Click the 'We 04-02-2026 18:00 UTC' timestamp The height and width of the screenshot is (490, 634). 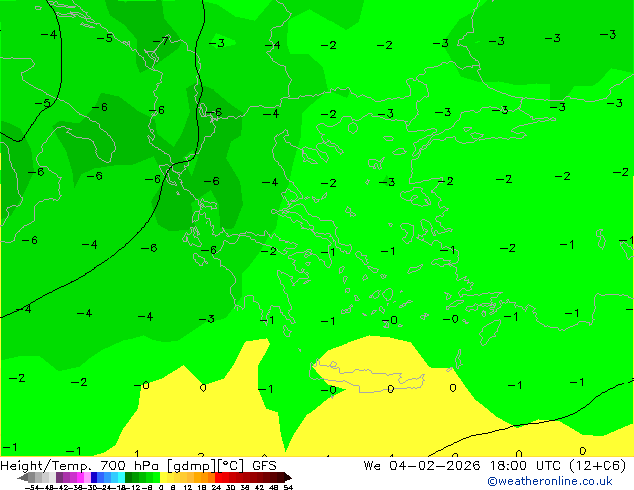tap(464, 466)
